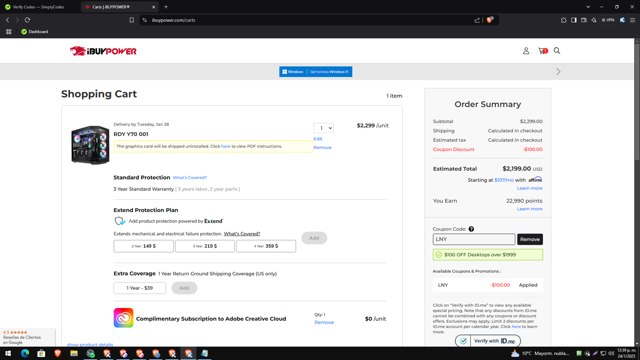Image resolution: width=640 pixels, height=360 pixels.
Task: Click the browser forward arrow
Action: [17, 20]
